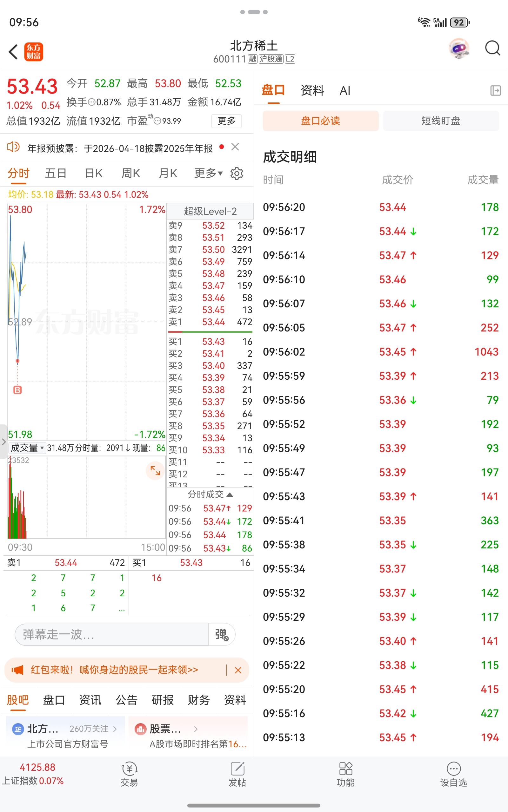
Task: Open the 功能 functions icon
Action: [345, 775]
